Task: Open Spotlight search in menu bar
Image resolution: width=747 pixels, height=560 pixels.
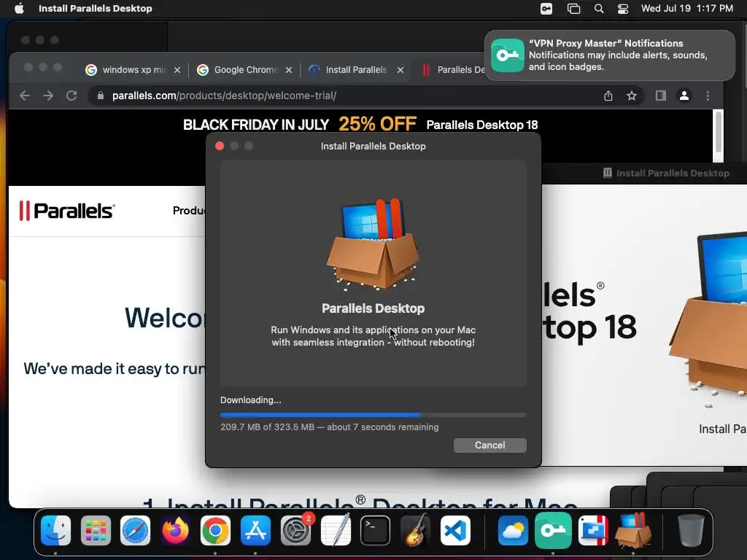Action: (599, 9)
